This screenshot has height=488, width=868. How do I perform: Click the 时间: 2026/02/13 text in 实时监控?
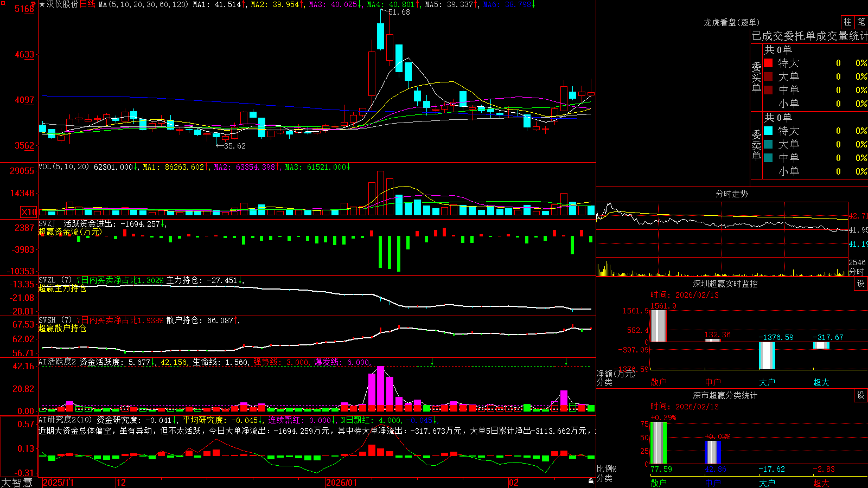(x=685, y=295)
